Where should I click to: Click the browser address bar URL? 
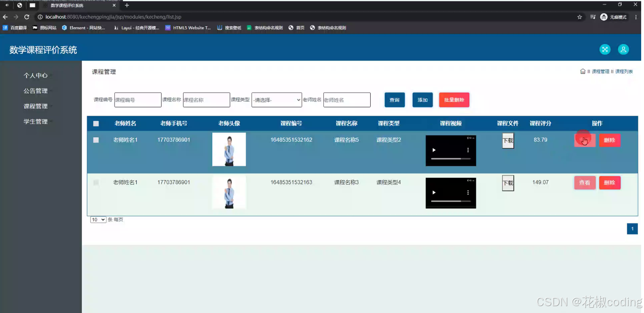113,17
